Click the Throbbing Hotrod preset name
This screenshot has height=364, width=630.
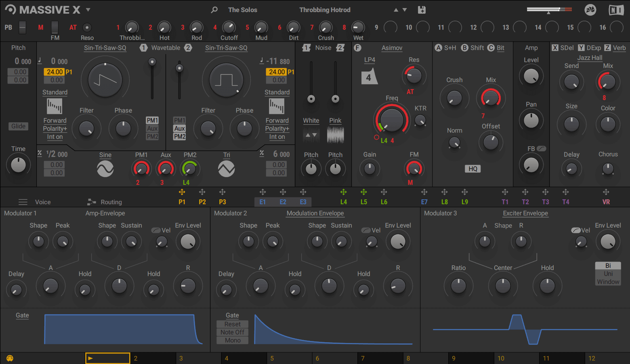click(325, 10)
